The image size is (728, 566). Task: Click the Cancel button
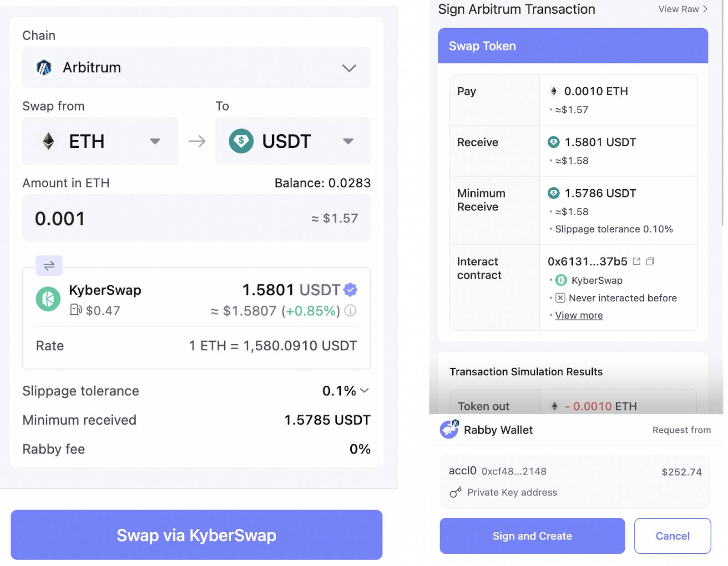(672, 536)
